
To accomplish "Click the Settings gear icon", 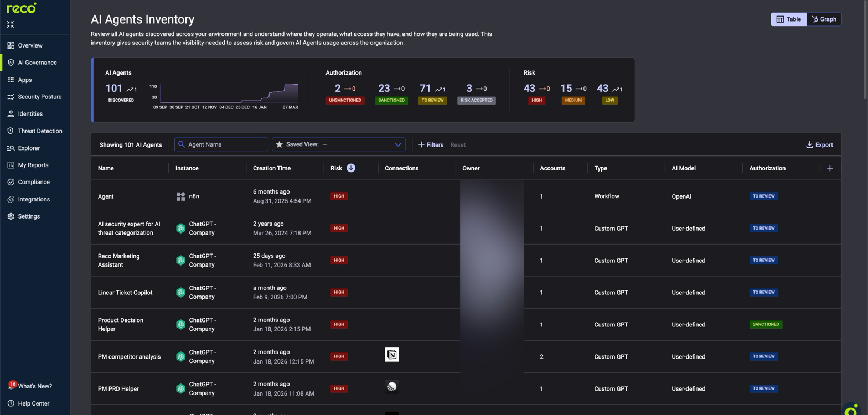I will coord(11,216).
